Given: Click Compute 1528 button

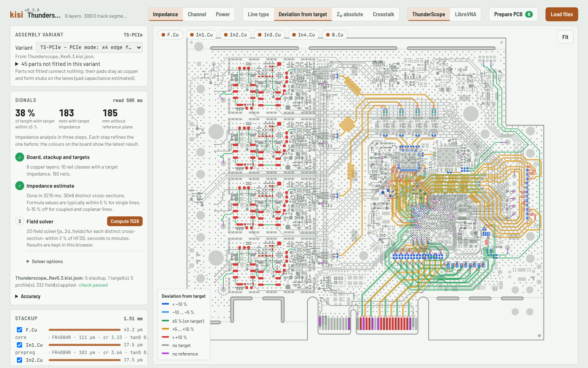Looking at the screenshot, I should [x=125, y=221].
